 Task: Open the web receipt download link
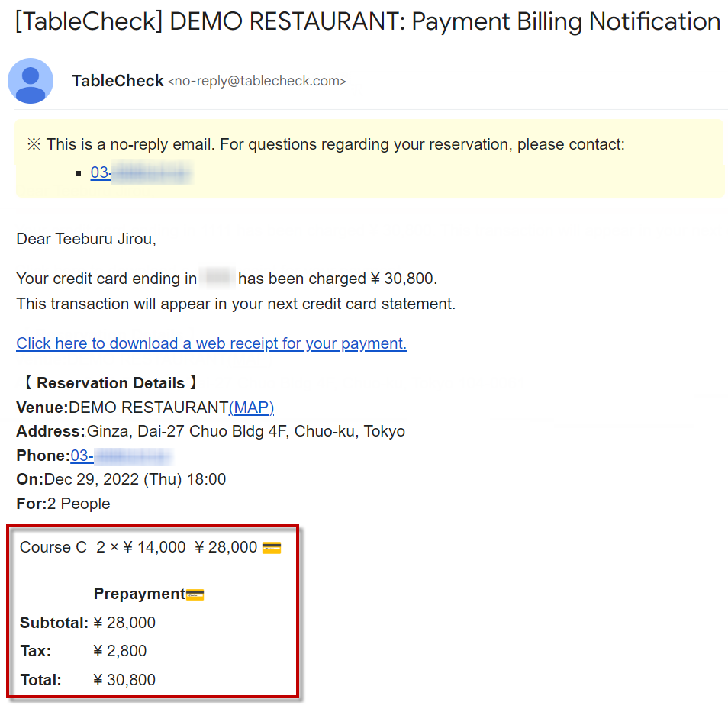click(x=211, y=343)
